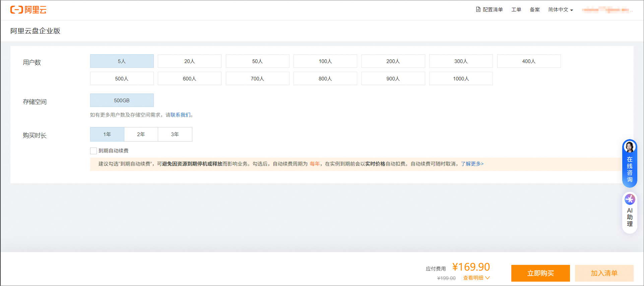Open 简体中文 language dropdown

pyautogui.click(x=561, y=9)
